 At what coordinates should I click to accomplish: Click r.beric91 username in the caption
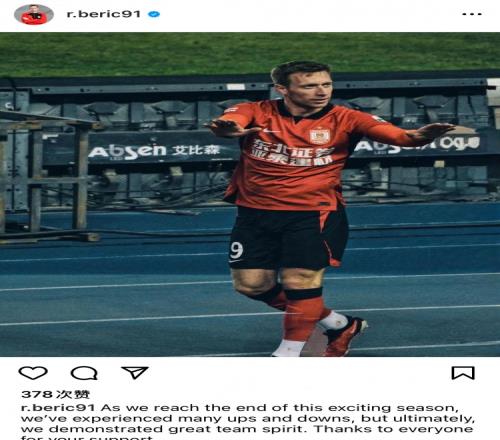click(x=58, y=408)
